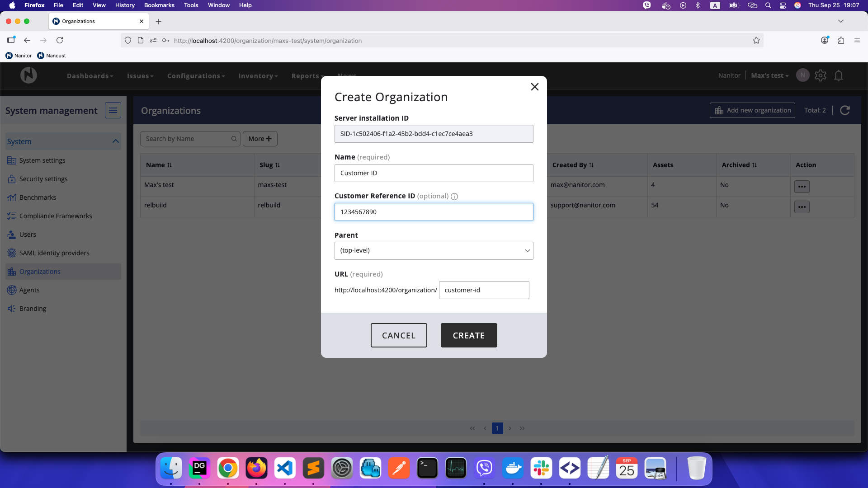Click the URL slug input field

coord(484,290)
